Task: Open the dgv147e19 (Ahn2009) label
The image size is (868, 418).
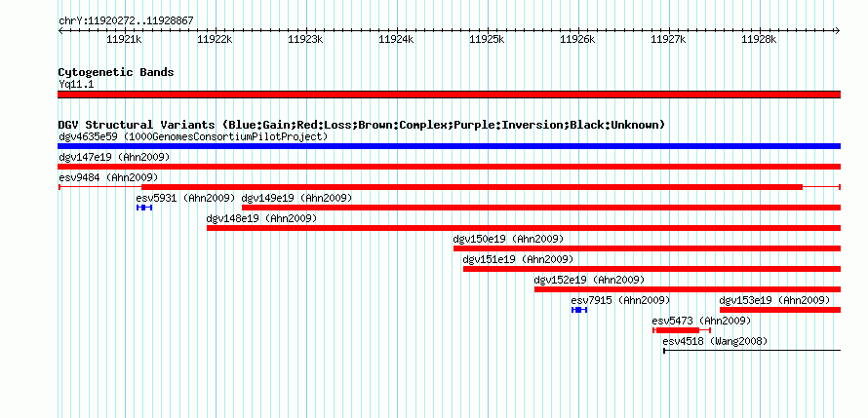Action: (114, 157)
